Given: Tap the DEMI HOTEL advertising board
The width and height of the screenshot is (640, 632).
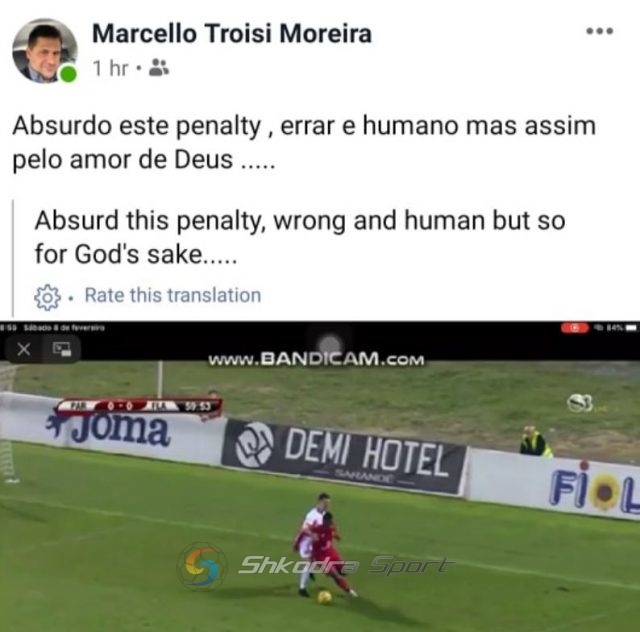Looking at the screenshot, I should 343,456.
